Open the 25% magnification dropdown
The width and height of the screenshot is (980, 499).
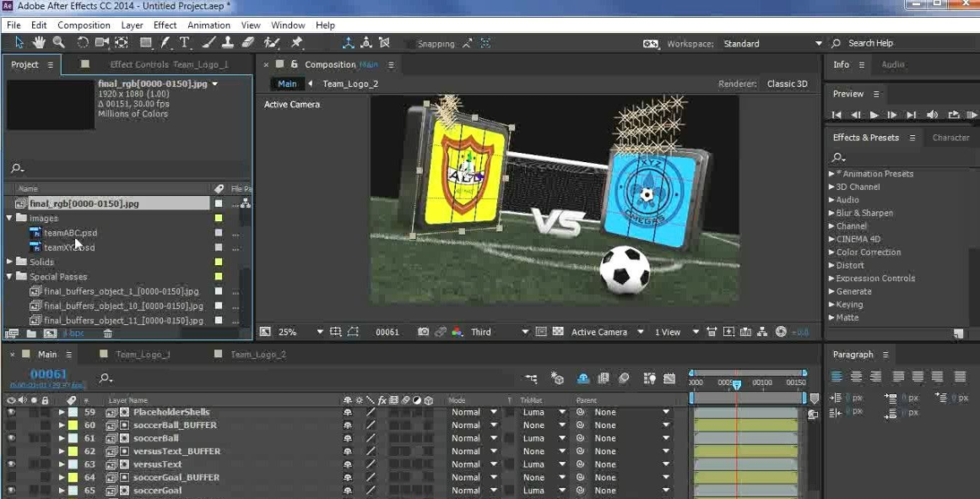pos(300,332)
